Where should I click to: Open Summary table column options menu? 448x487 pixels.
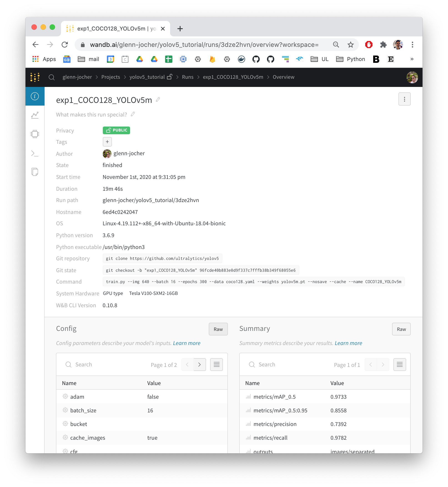[x=399, y=365]
